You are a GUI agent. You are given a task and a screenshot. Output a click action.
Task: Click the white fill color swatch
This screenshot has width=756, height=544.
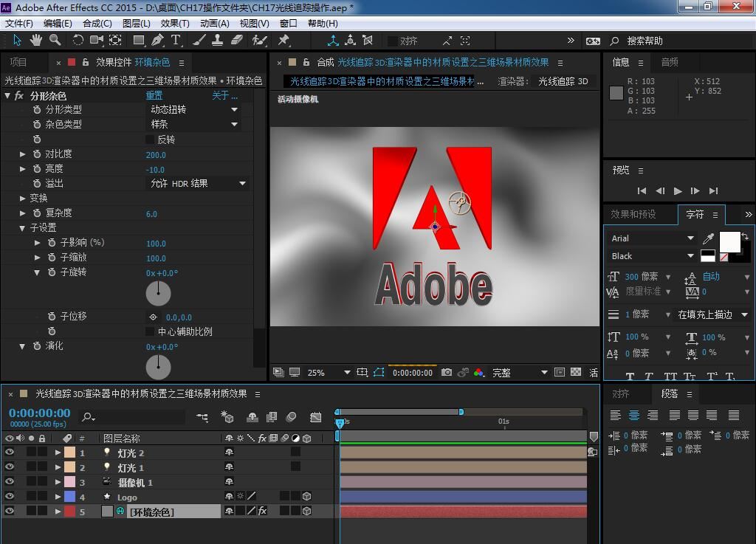(x=729, y=242)
